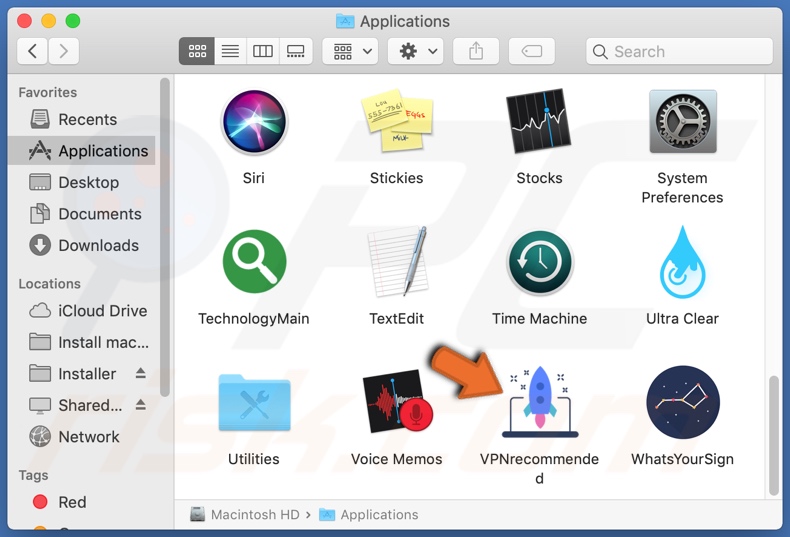The height and width of the screenshot is (537, 790).
Task: Open Downloads in the sidebar
Action: [82, 245]
